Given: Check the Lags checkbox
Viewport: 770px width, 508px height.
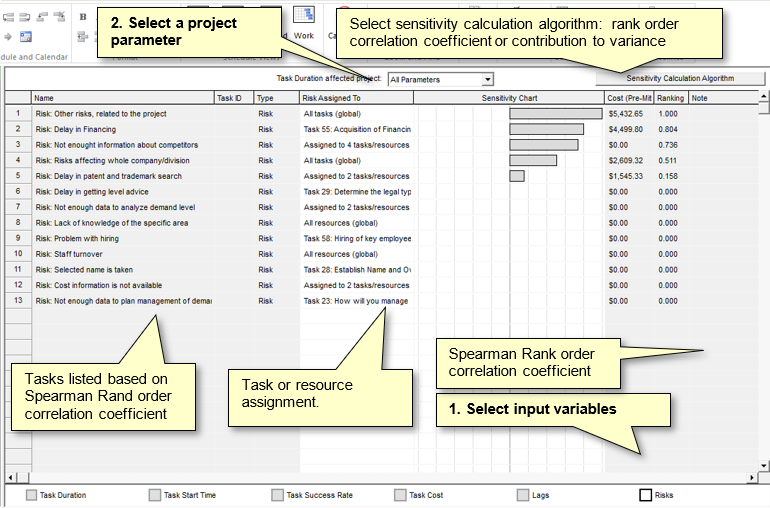Looking at the screenshot, I should (x=523, y=495).
